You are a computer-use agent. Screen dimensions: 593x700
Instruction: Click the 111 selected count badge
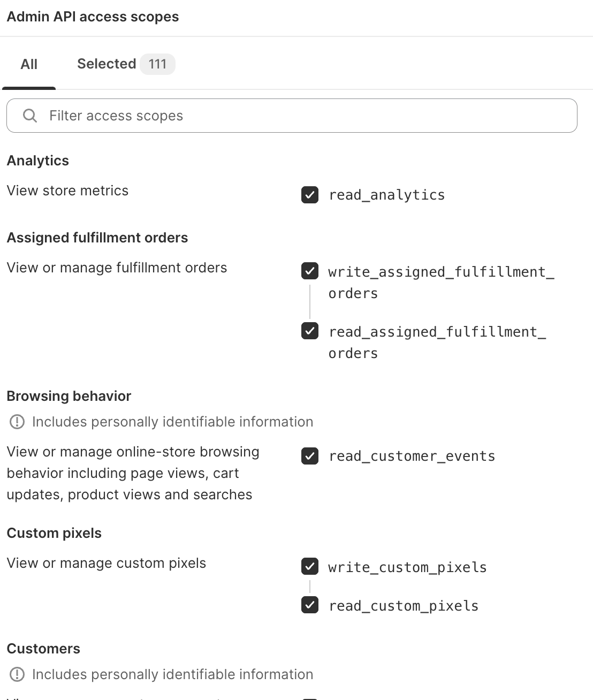[157, 64]
